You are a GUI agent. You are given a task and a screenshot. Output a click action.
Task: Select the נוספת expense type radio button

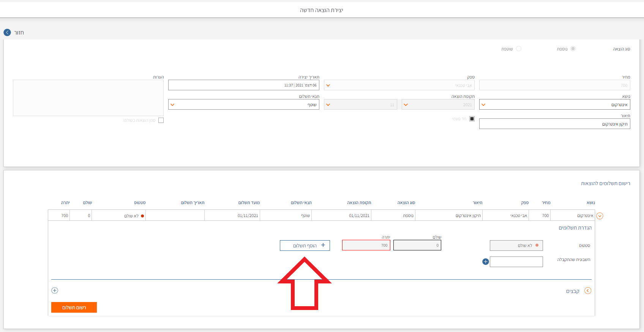[x=573, y=49]
